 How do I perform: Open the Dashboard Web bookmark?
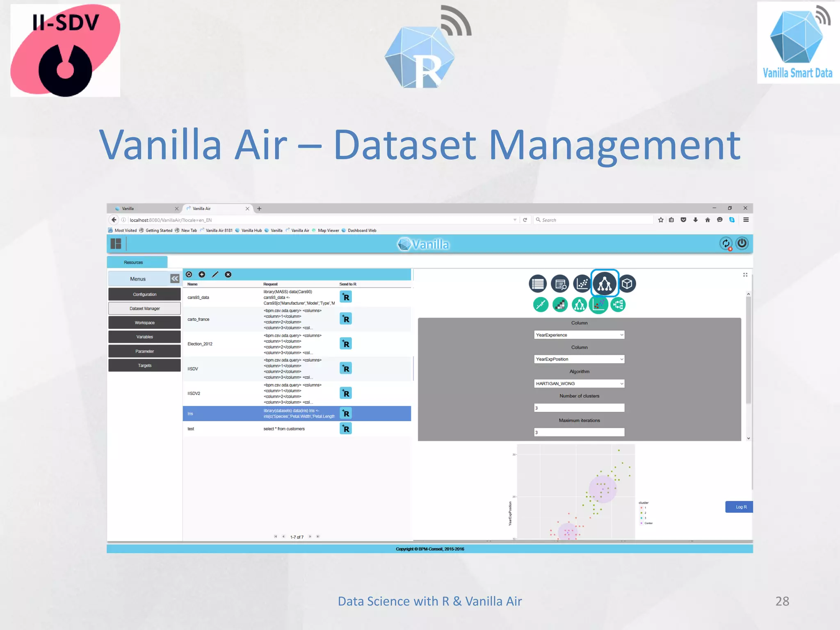(x=359, y=231)
